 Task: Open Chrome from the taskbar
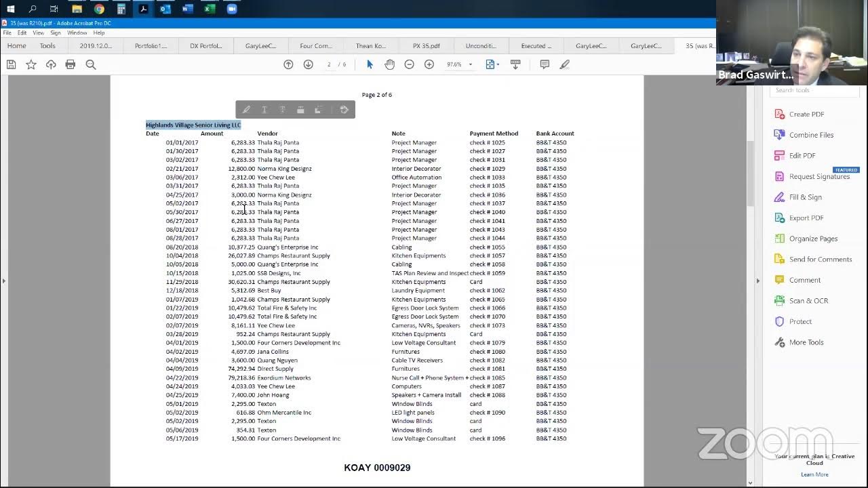click(99, 9)
